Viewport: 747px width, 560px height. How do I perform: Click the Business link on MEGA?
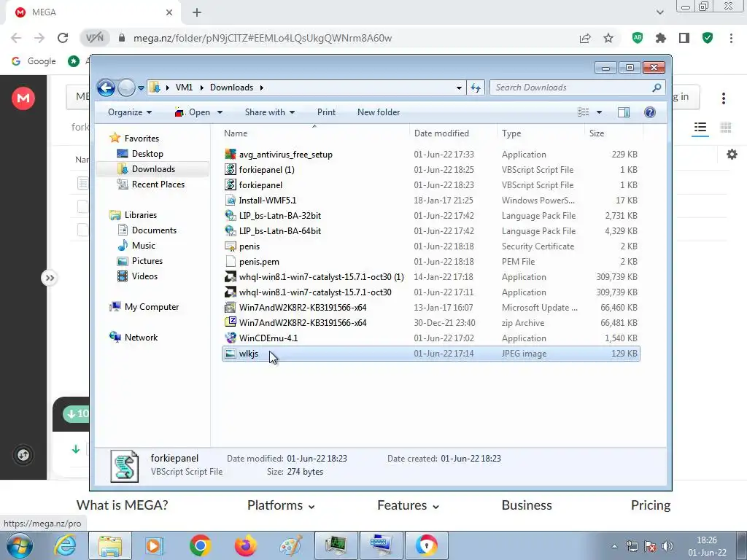[527, 505]
